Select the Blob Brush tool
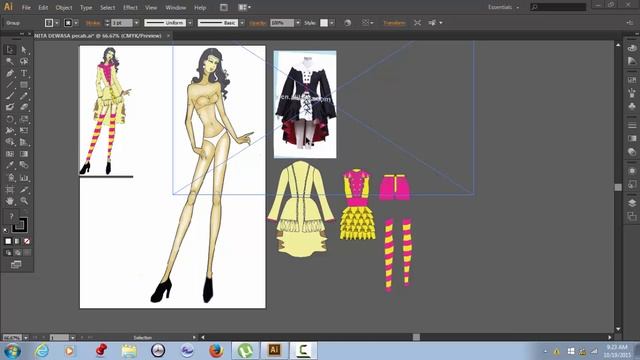The width and height of the screenshot is (640, 360). tap(10, 107)
